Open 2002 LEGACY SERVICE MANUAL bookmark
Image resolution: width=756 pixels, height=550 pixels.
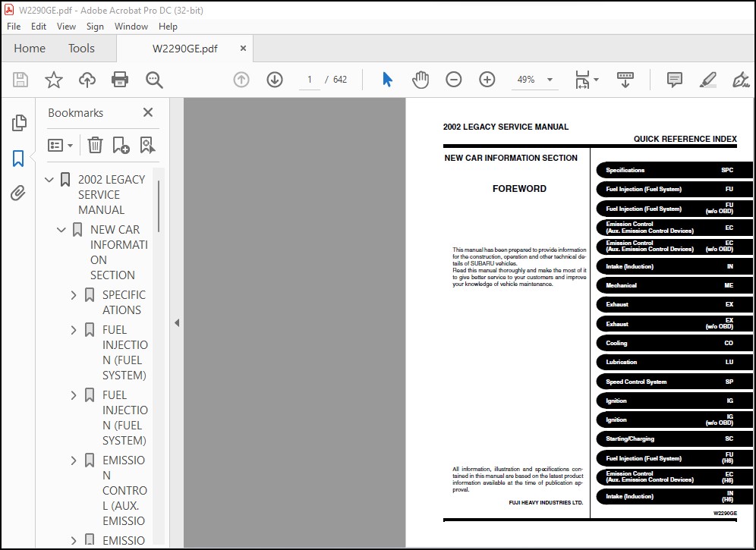point(112,195)
